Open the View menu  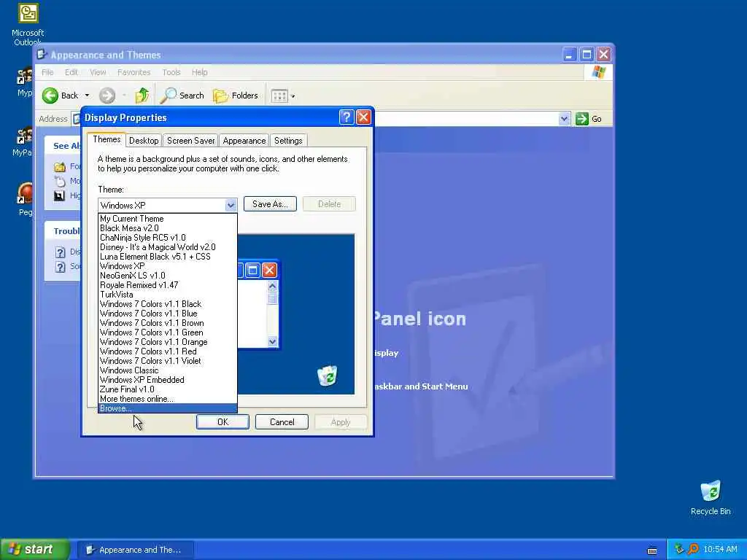(98, 72)
